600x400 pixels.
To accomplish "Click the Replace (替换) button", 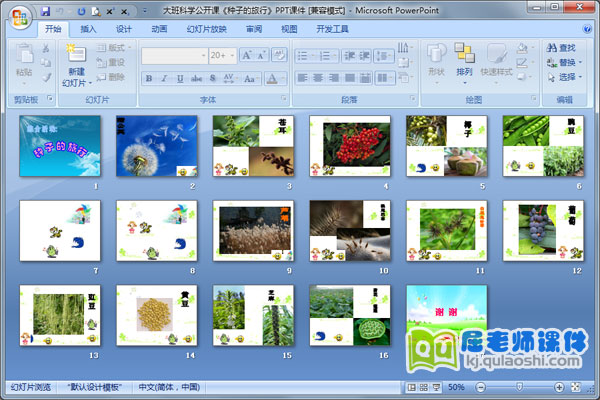I will [564, 63].
